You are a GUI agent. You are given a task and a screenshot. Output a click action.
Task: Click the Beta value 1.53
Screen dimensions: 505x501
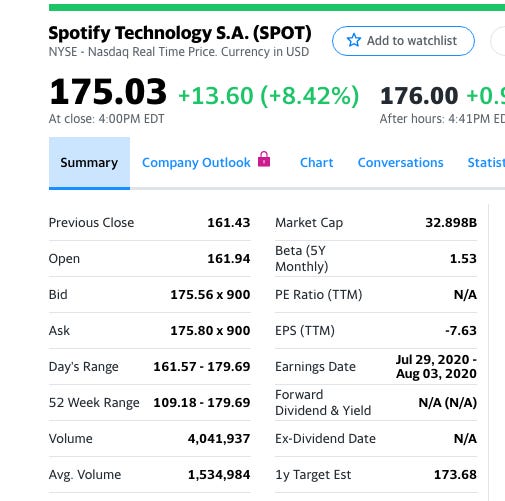tap(463, 259)
